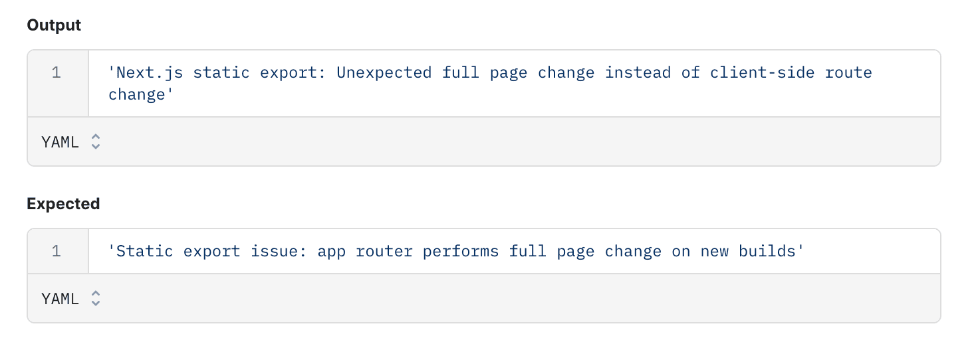Click the "Expected" section heading
Viewport: 980px width, 352px height.
coord(63,204)
